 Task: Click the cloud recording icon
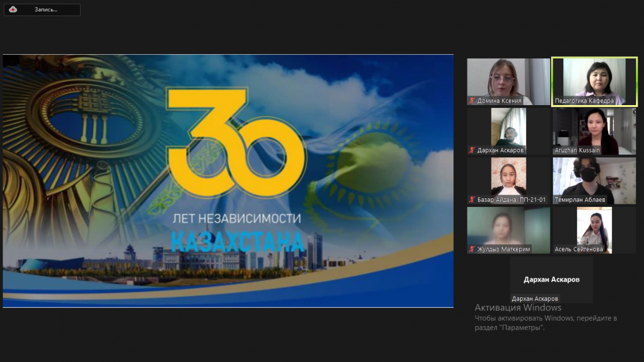13,10
